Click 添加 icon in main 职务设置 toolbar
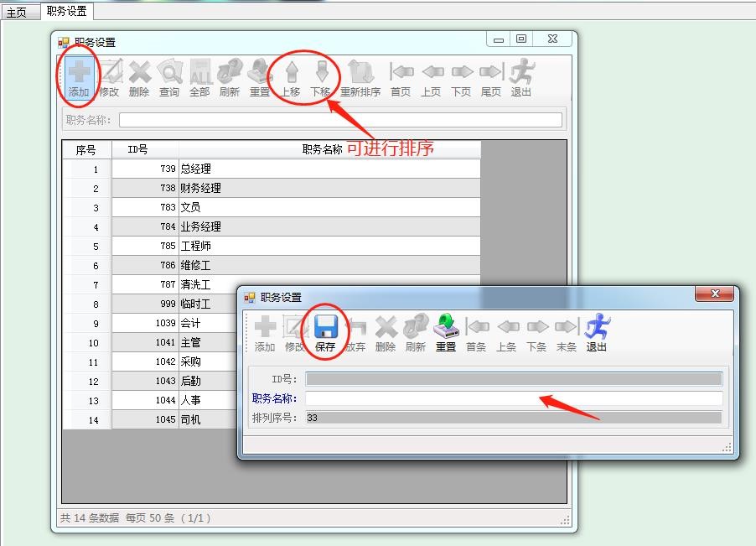Image resolution: width=756 pixels, height=546 pixels. pyautogui.click(x=79, y=78)
